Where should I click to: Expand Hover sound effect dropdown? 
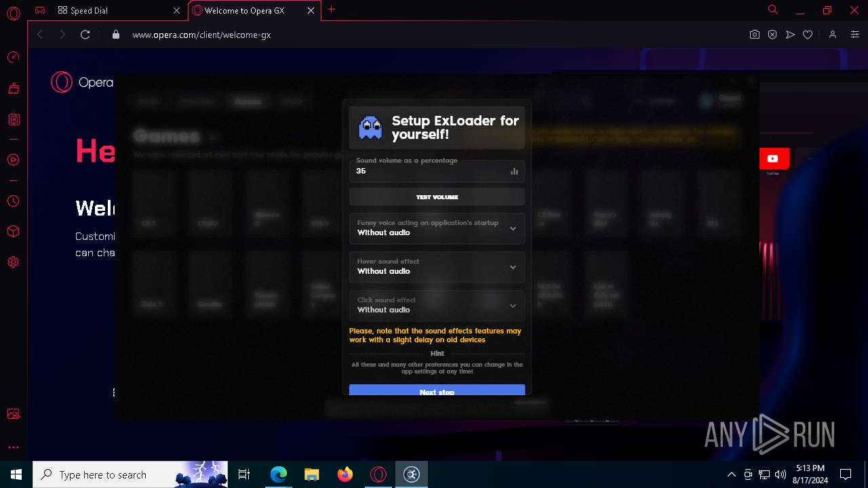click(x=437, y=267)
